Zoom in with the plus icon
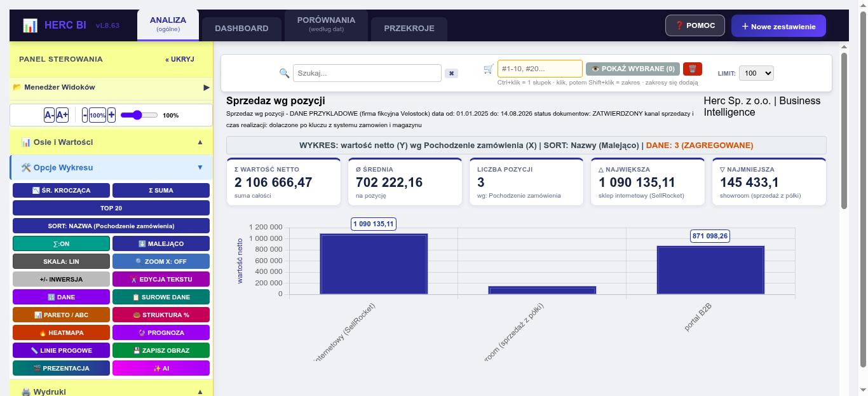The image size is (868, 396). [111, 115]
